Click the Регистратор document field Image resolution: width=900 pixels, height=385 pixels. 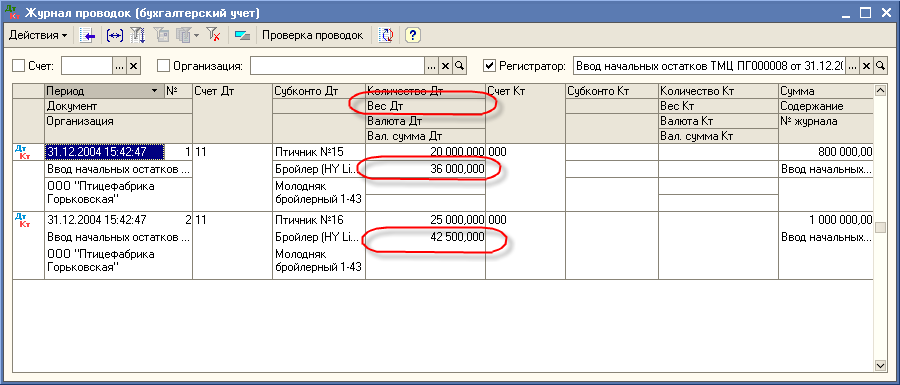[709, 66]
